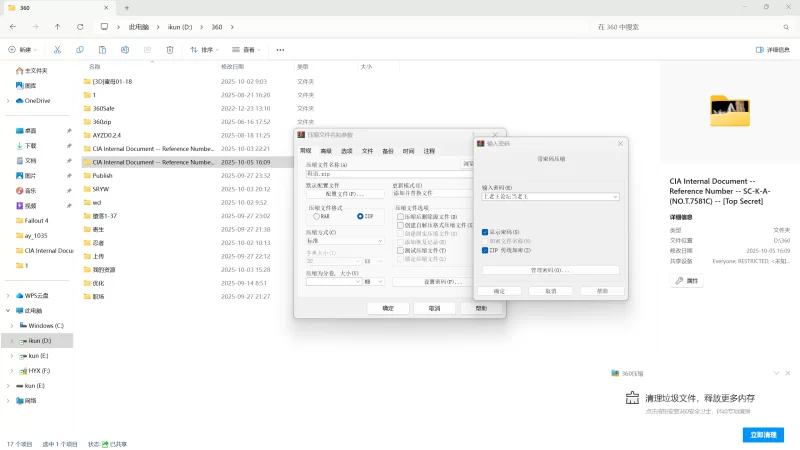The height and width of the screenshot is (450, 800).
Task: Click the Rename icon in toolbar
Action: pos(125,49)
